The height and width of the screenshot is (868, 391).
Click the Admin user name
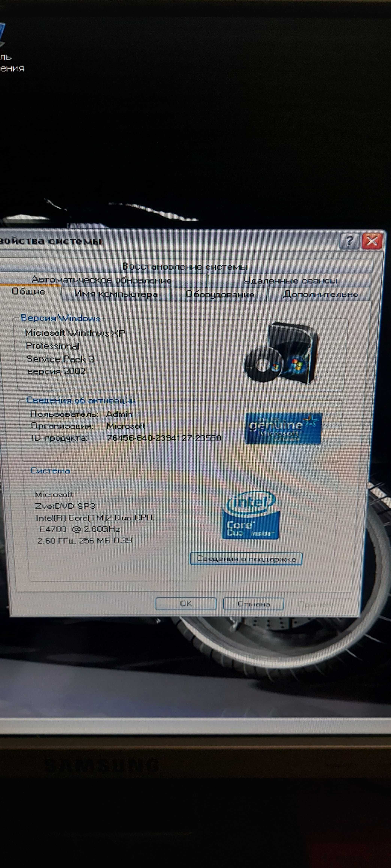pyautogui.click(x=119, y=414)
